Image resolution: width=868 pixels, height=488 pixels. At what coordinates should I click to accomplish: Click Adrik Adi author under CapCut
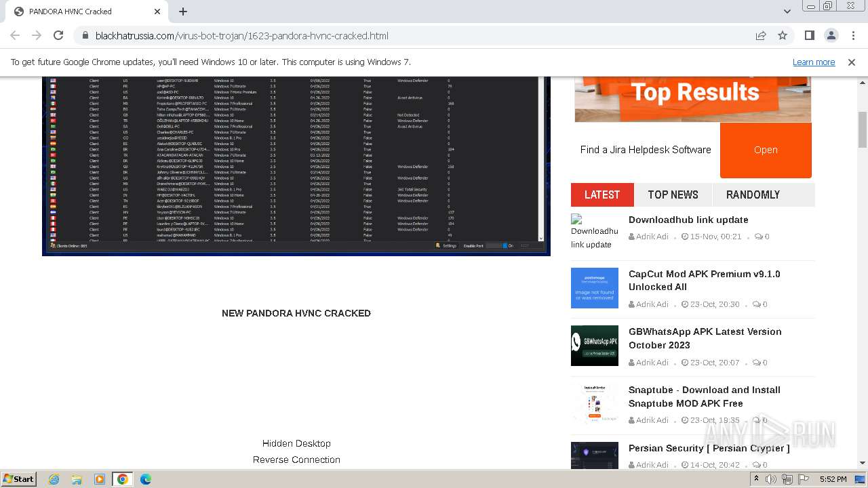point(652,304)
